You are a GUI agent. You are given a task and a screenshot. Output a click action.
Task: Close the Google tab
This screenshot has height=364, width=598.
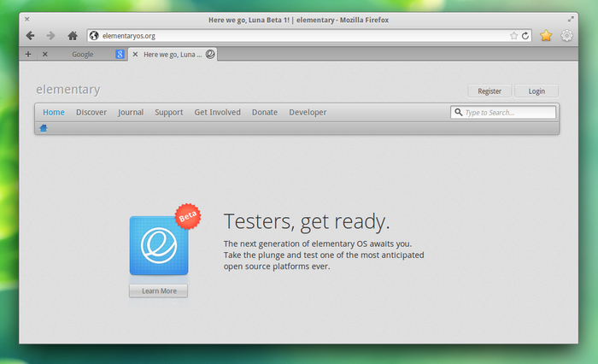coord(45,54)
